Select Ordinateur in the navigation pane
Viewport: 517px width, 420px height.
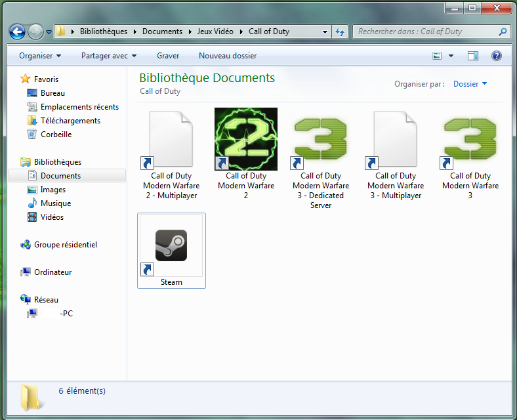52,272
